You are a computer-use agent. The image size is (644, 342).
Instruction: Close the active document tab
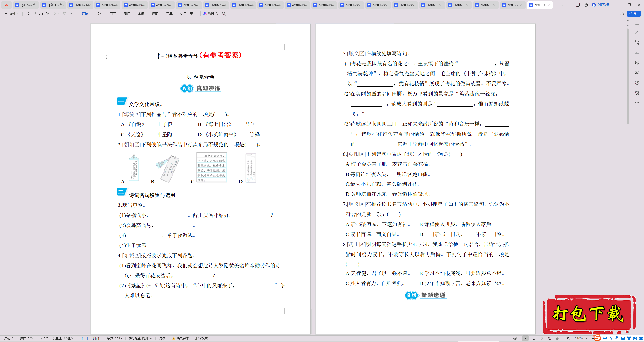(549, 5)
